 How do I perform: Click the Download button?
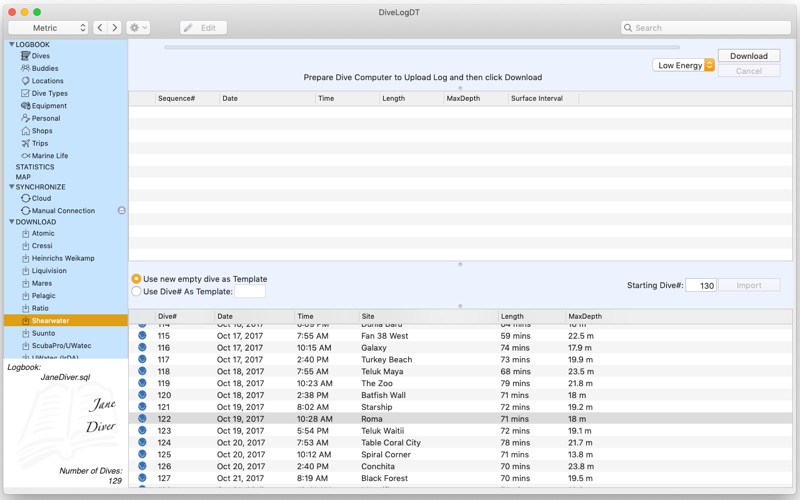click(749, 56)
